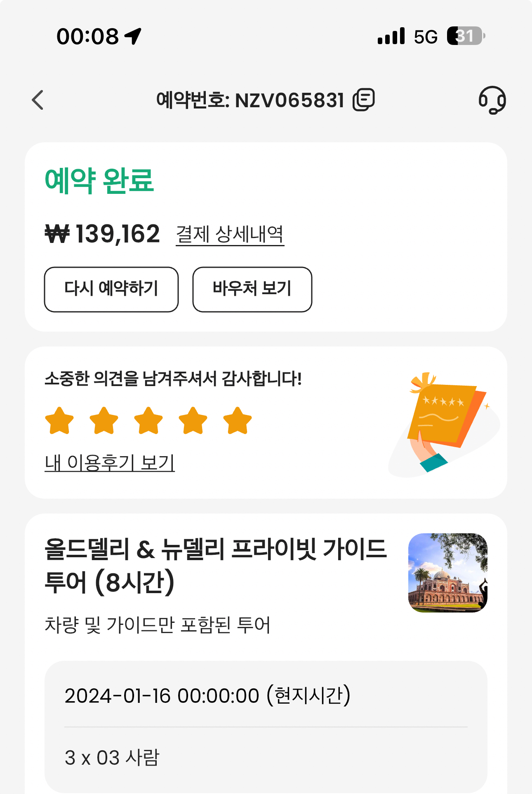Tap the 3 x 03 사람 row
Viewport: 532px width, 794px height.
click(x=112, y=758)
